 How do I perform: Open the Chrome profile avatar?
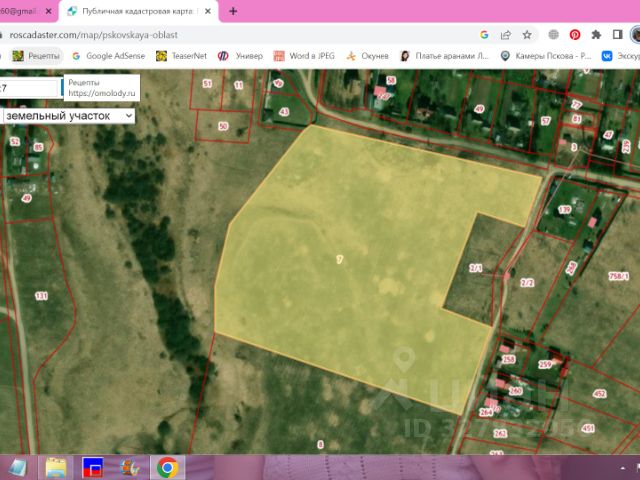coord(636,35)
